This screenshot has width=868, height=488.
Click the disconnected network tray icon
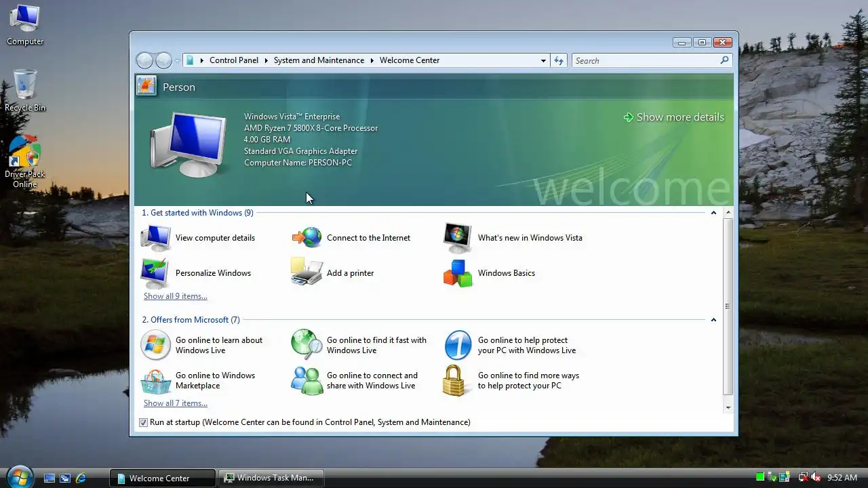pos(803,478)
